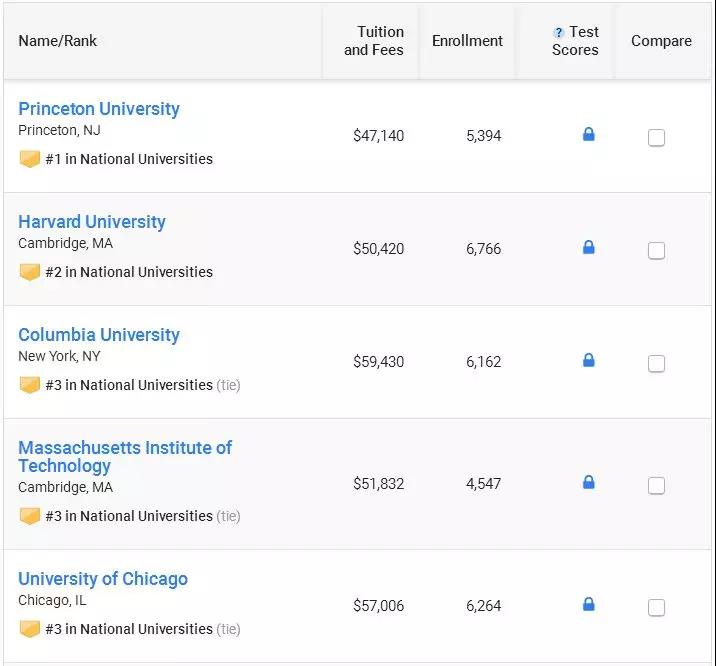Open the Massachusetts Institute of Technology link

[x=125, y=456]
